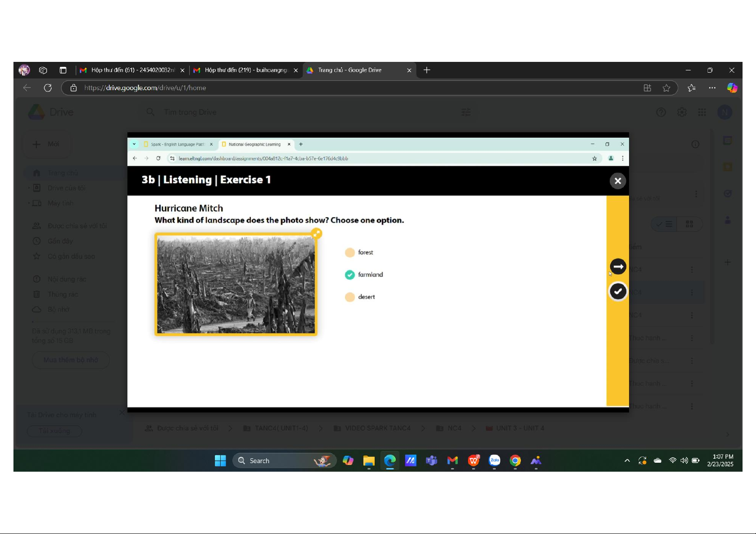Click the next arrow in yellow sidebar
Screen dimensions: 756x534
click(x=618, y=266)
